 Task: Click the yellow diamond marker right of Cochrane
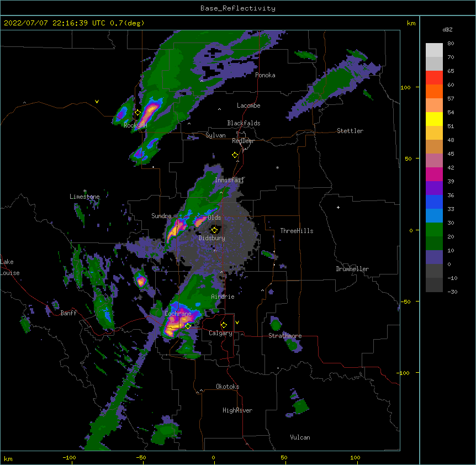click(x=188, y=326)
